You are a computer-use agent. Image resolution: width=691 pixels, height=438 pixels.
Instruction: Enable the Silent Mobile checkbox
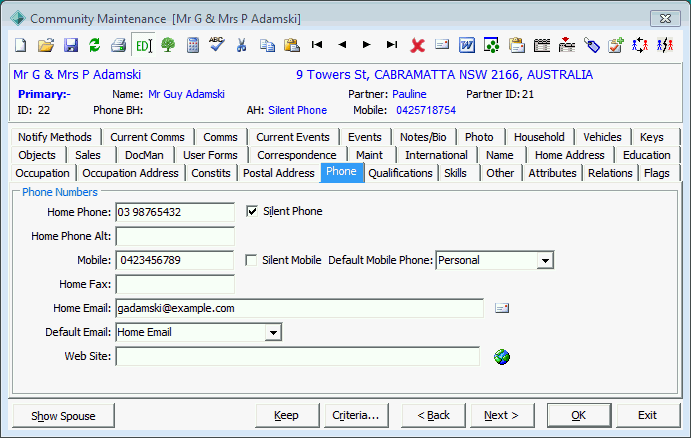click(x=251, y=260)
